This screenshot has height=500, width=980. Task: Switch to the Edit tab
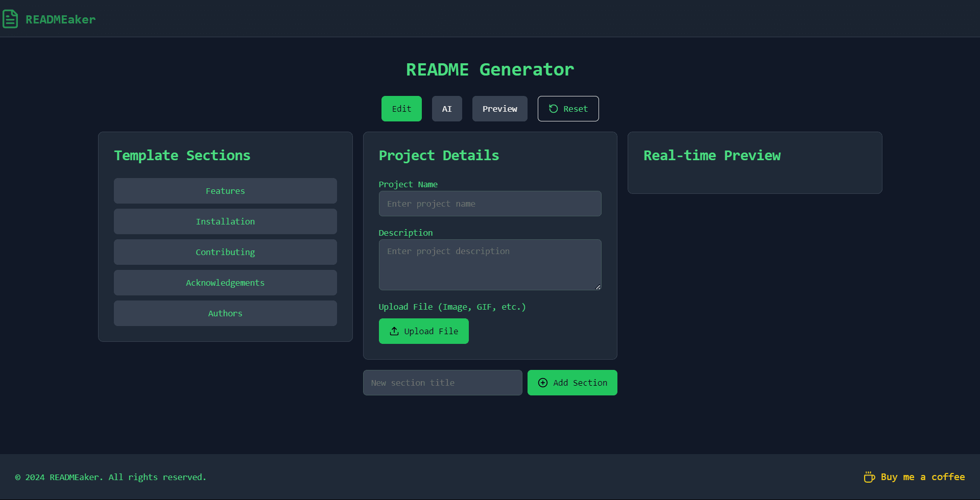pyautogui.click(x=401, y=109)
